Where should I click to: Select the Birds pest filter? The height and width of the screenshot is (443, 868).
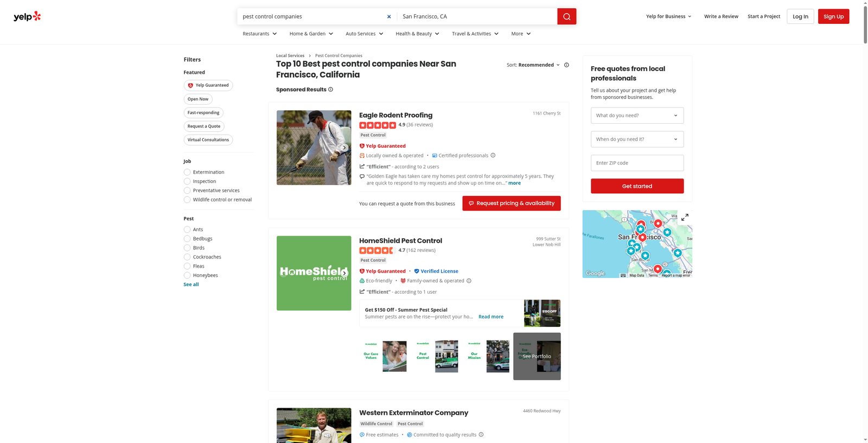click(x=187, y=248)
